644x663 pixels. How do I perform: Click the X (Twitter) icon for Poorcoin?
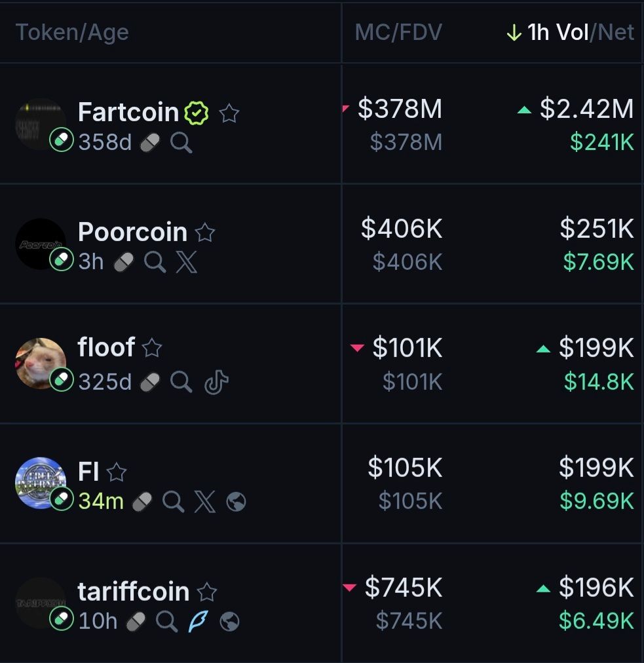click(186, 262)
